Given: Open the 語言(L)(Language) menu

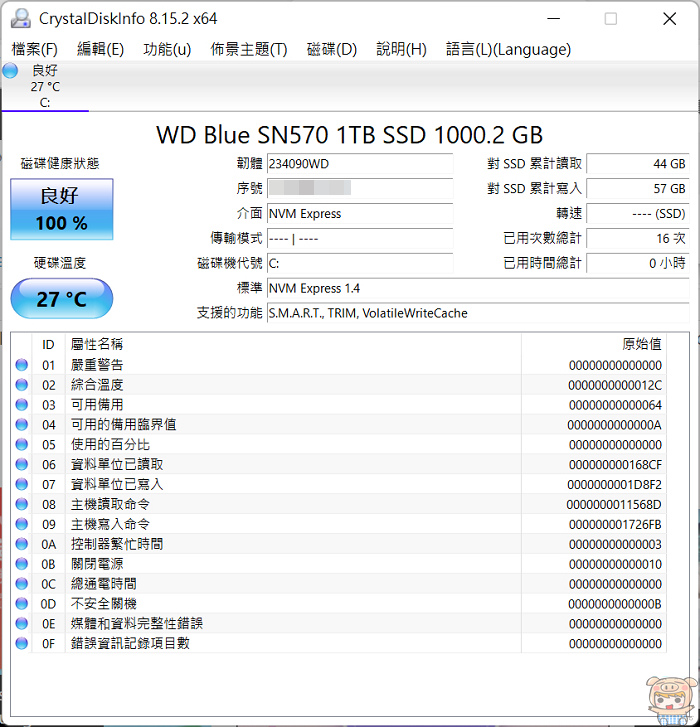Looking at the screenshot, I should [x=508, y=49].
